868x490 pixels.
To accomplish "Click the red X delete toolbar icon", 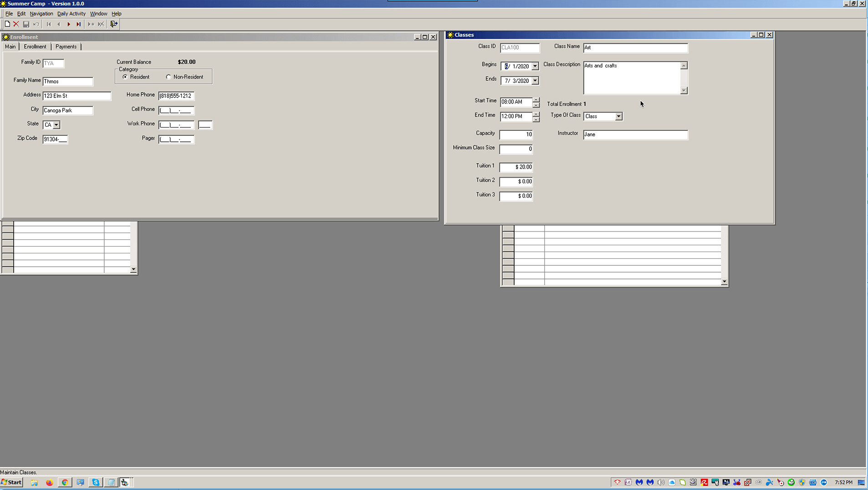I will pyautogui.click(x=16, y=24).
